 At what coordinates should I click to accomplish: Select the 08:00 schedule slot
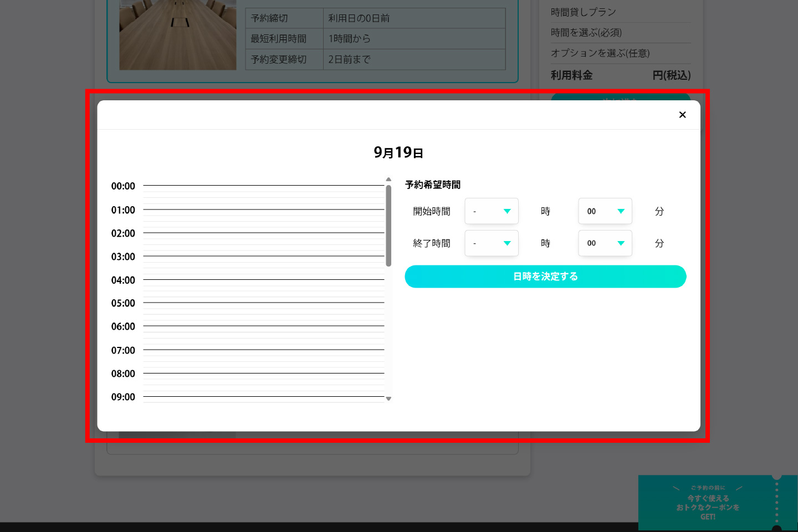tap(263, 376)
